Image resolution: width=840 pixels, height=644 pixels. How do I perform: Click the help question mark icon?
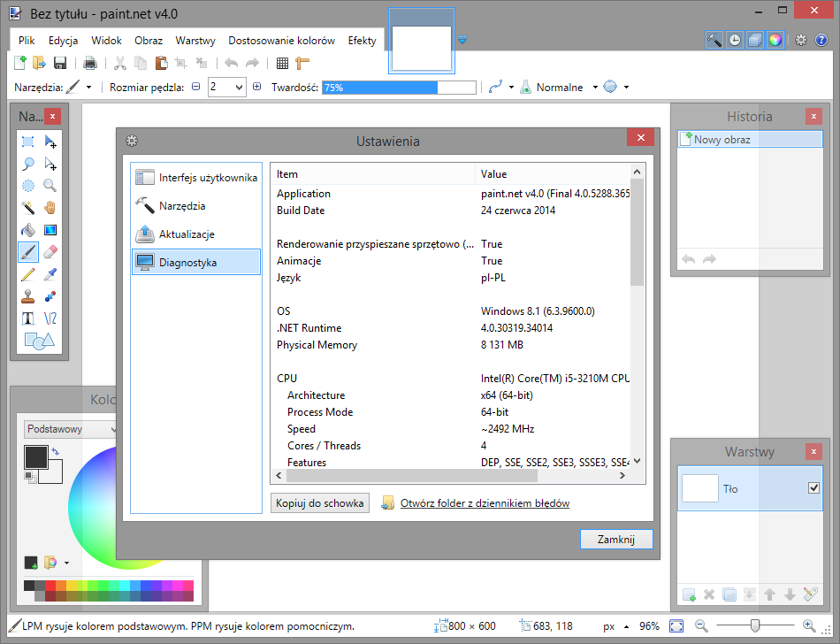[821, 40]
